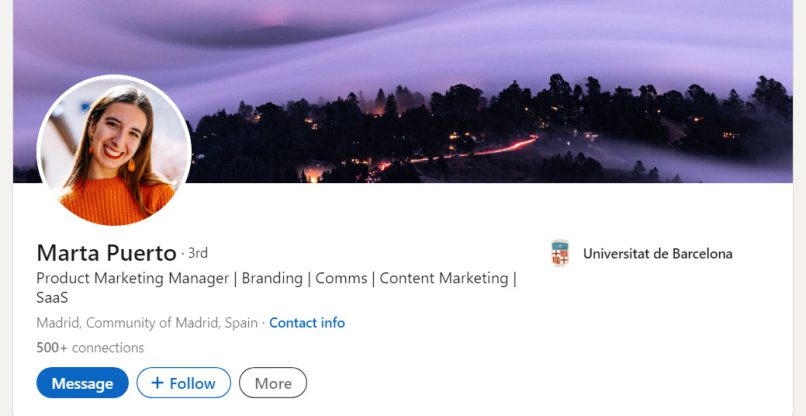Open the Universitat de Barcelona text link

point(657,253)
